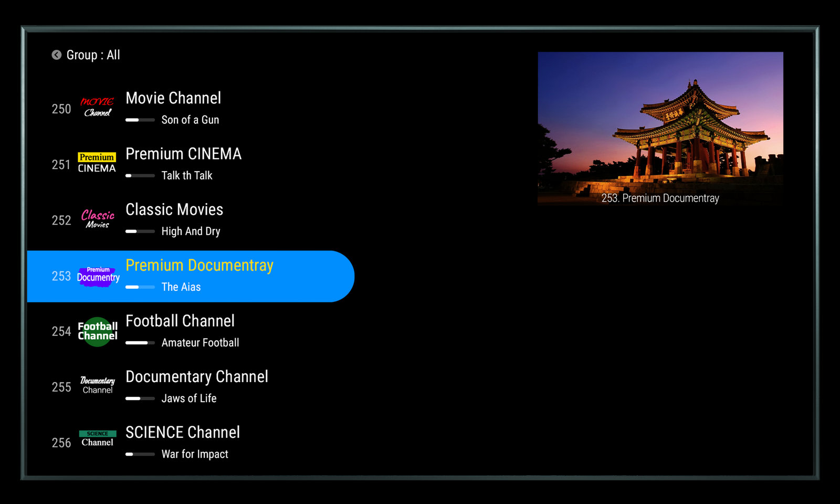Screen dimensions: 840x504
Task: Select the Premium CINEMA logo icon
Action: tap(97, 163)
